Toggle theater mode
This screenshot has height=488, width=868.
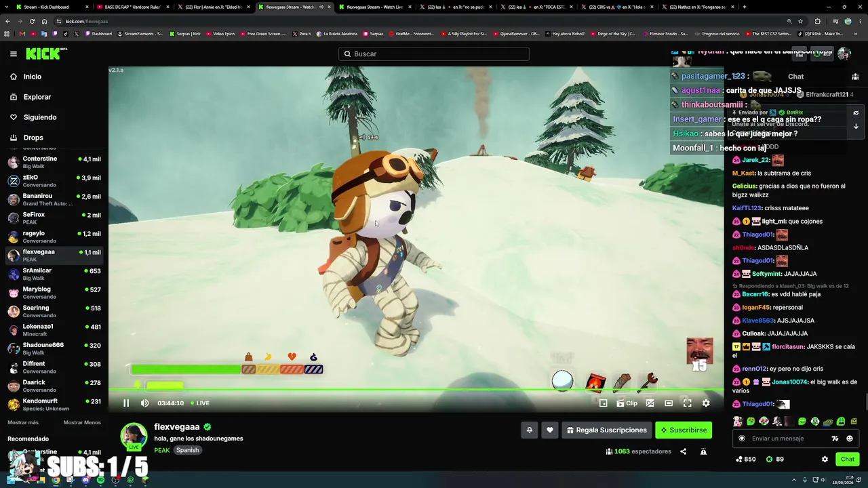[x=669, y=403]
